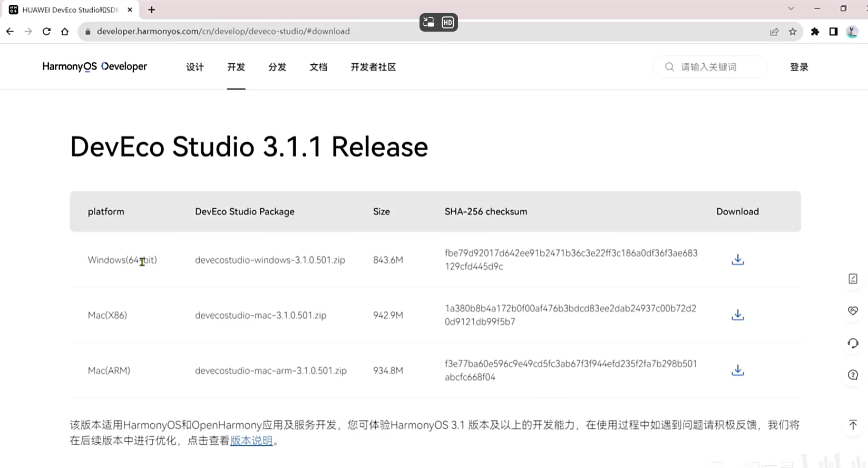Click the keyword search input field
Screen dimensions: 868x468
click(x=717, y=67)
